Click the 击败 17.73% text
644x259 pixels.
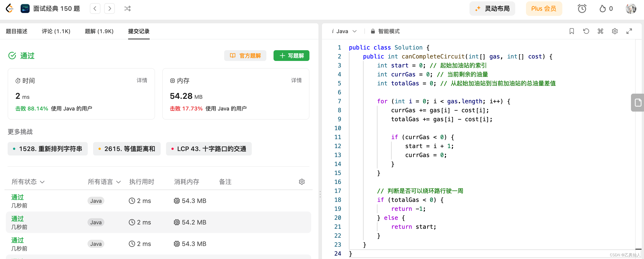click(x=186, y=108)
